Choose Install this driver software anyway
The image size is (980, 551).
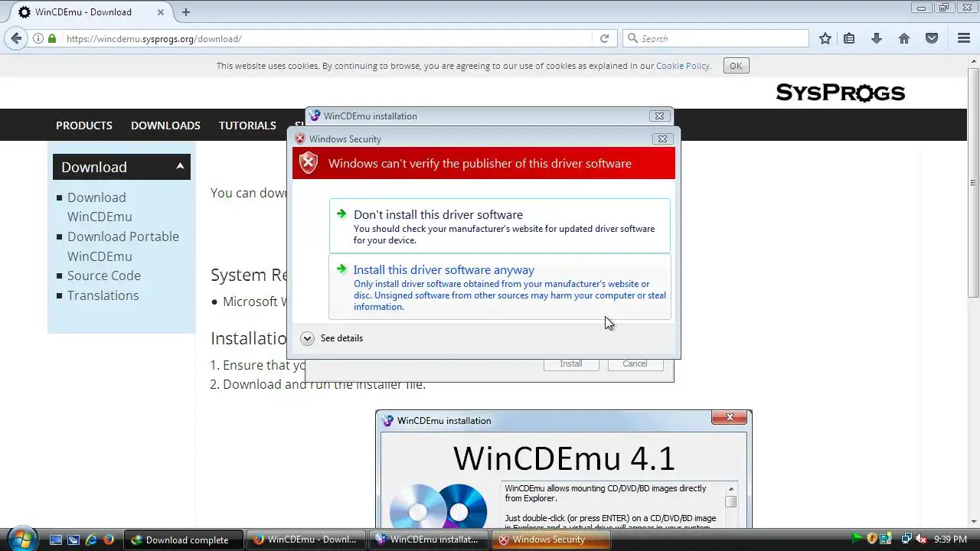[x=499, y=287]
